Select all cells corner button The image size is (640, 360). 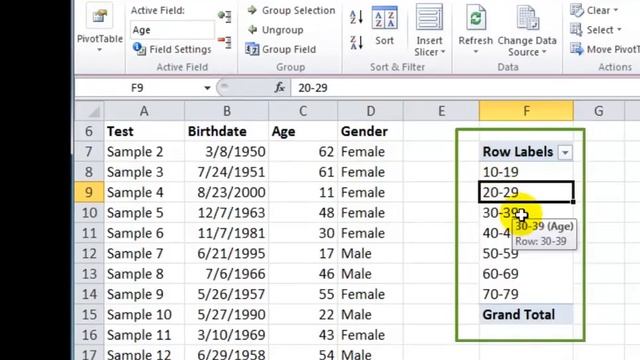coord(89,111)
